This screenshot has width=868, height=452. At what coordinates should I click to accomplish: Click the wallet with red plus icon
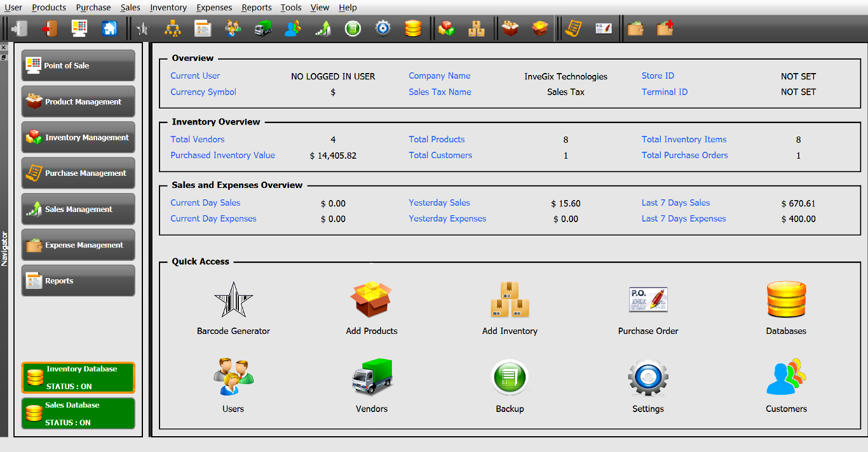665,29
